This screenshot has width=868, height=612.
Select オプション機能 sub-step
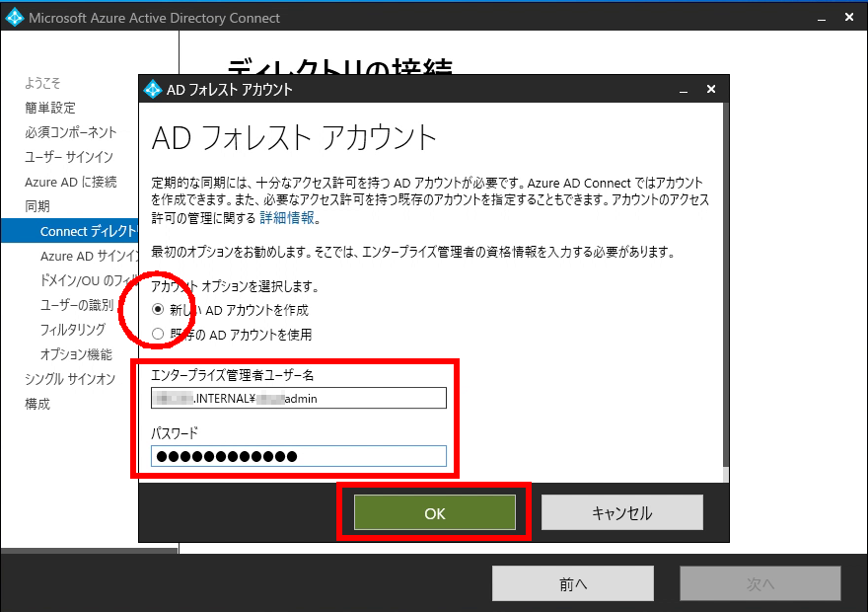(x=76, y=354)
